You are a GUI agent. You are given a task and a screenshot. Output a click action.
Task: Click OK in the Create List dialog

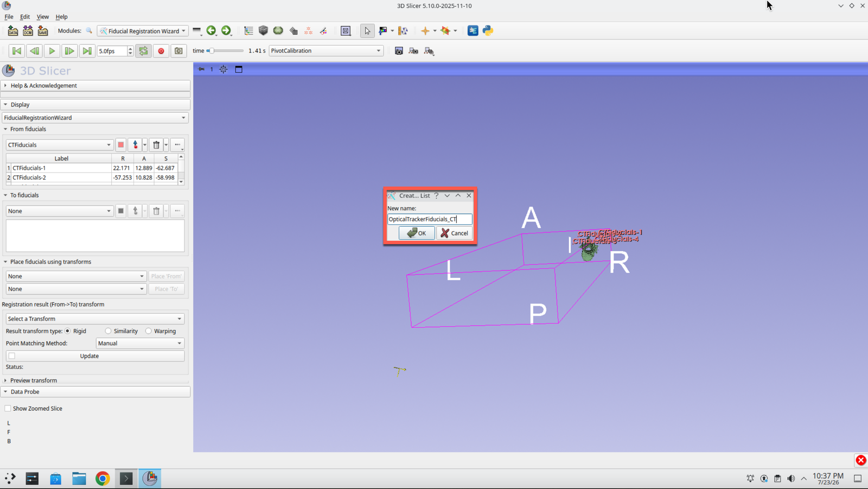tap(417, 233)
